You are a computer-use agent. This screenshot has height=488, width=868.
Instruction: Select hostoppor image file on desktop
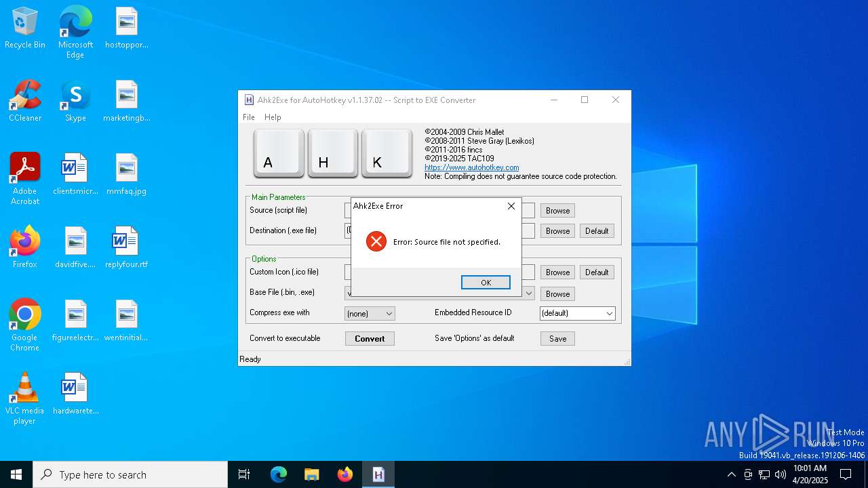(x=126, y=28)
